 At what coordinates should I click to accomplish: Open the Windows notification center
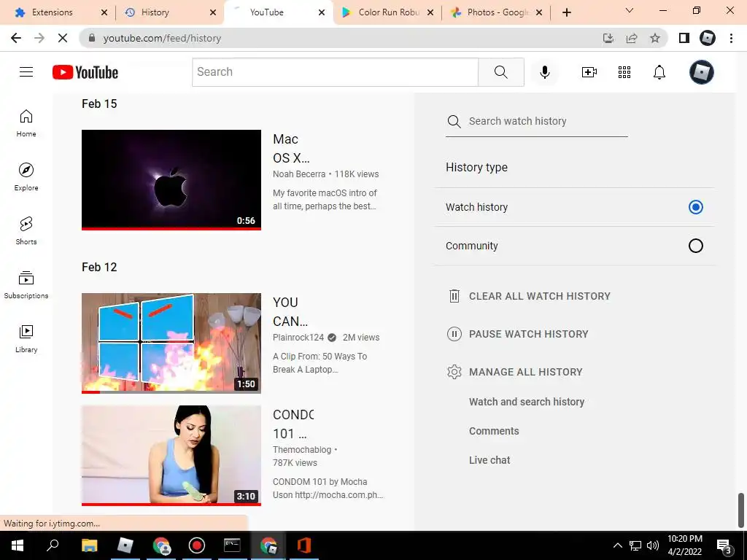[724, 545]
